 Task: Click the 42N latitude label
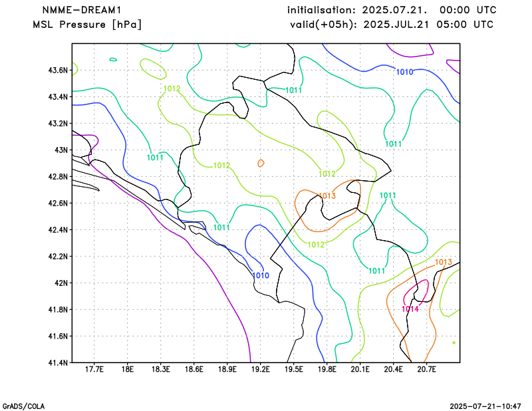click(x=61, y=283)
